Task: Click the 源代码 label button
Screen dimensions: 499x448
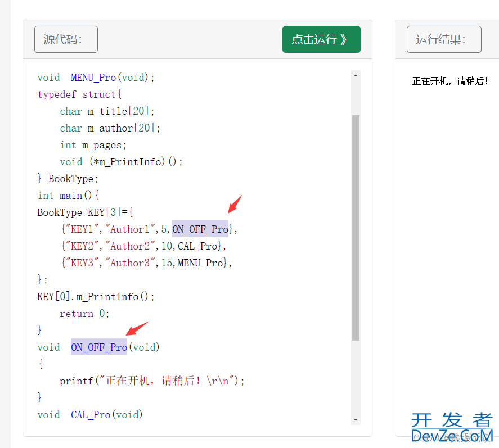Action: (66, 39)
